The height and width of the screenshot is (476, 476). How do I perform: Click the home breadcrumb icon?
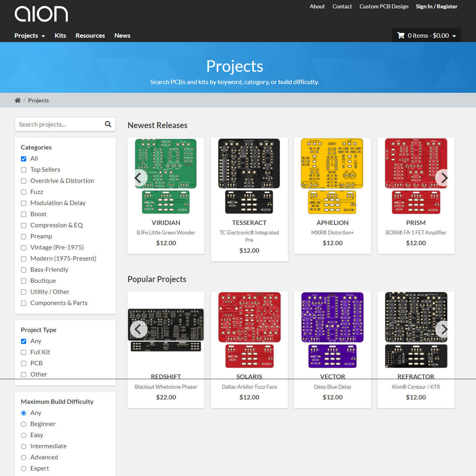click(x=17, y=100)
